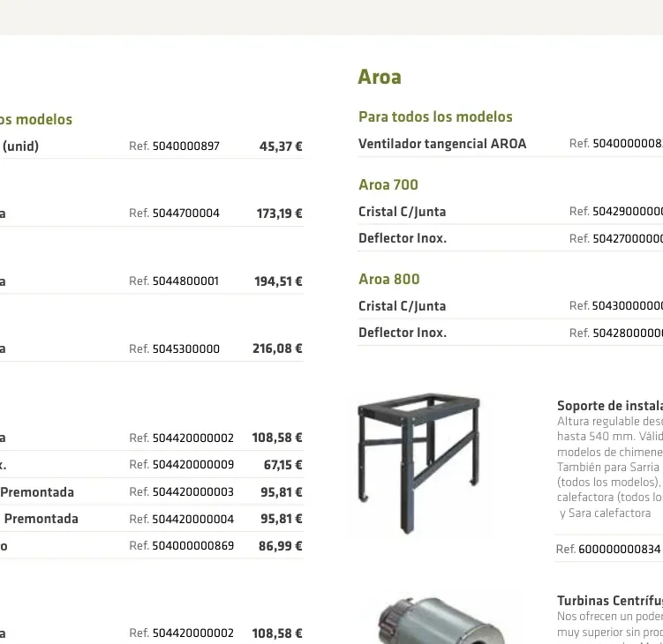The width and height of the screenshot is (663, 644).
Task: Click reference 504420000003
Action: point(192,492)
